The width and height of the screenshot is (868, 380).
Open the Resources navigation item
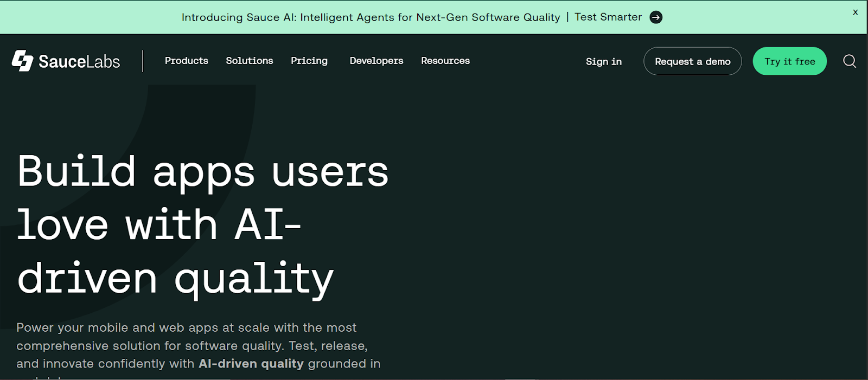point(445,61)
